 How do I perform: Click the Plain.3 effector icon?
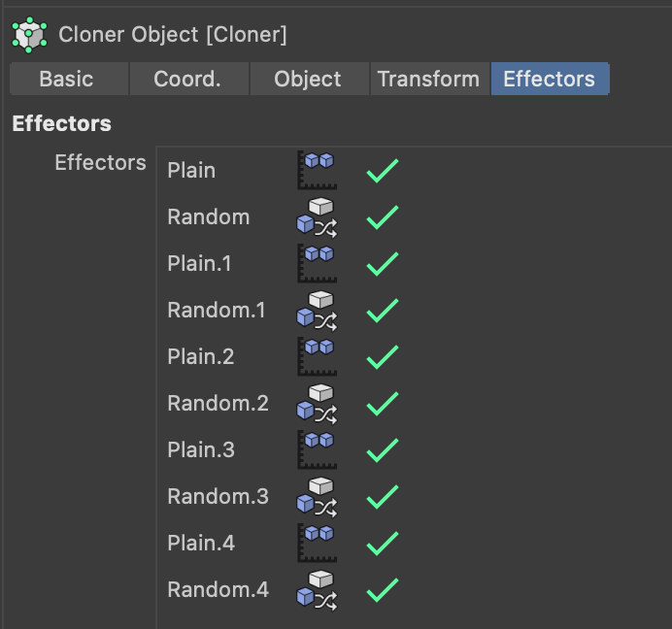pyautogui.click(x=317, y=449)
